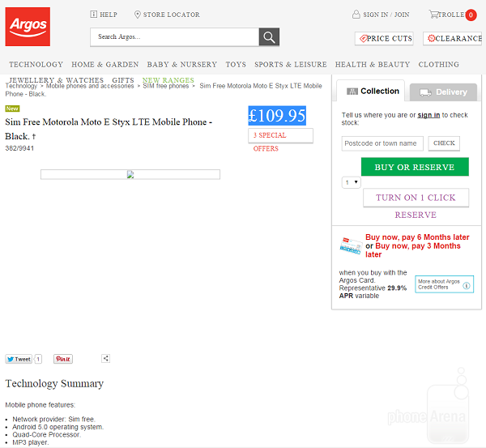Click the sign in link in stock check
Screen dimensions: 486x448
(428, 115)
